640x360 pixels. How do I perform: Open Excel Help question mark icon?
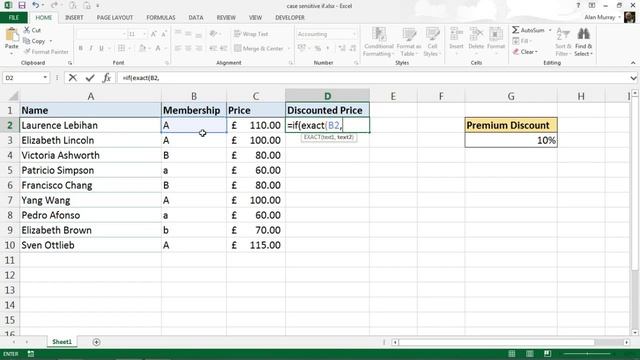point(578,5)
